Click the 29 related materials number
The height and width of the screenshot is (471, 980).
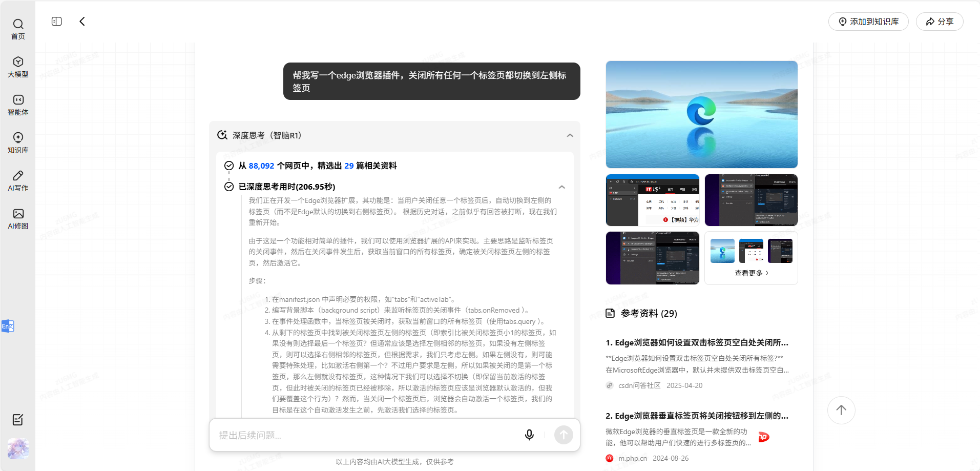point(349,166)
